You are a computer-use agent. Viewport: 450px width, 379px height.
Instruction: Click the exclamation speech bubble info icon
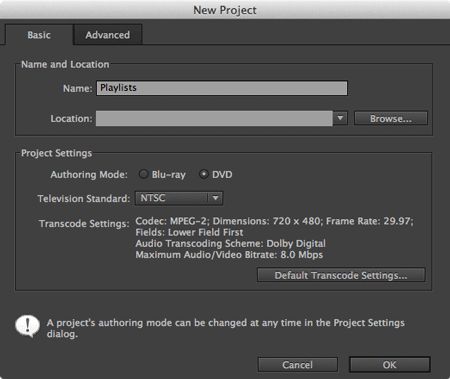(x=27, y=326)
